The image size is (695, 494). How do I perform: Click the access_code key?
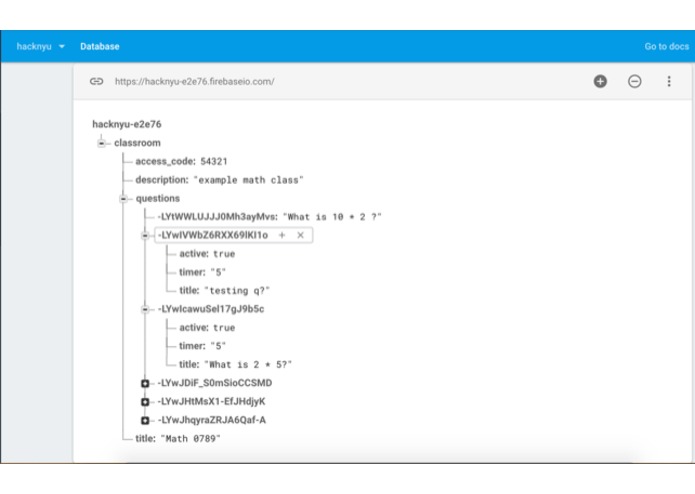(165, 161)
